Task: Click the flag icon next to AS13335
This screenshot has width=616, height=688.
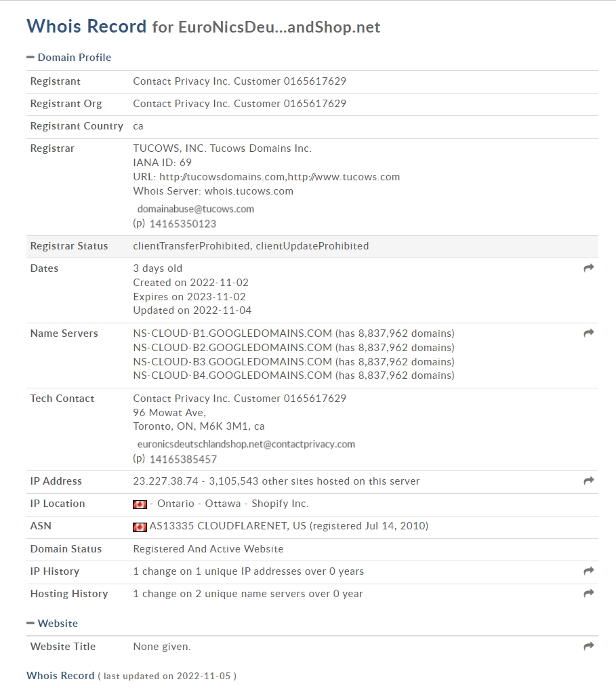Action: [x=140, y=527]
